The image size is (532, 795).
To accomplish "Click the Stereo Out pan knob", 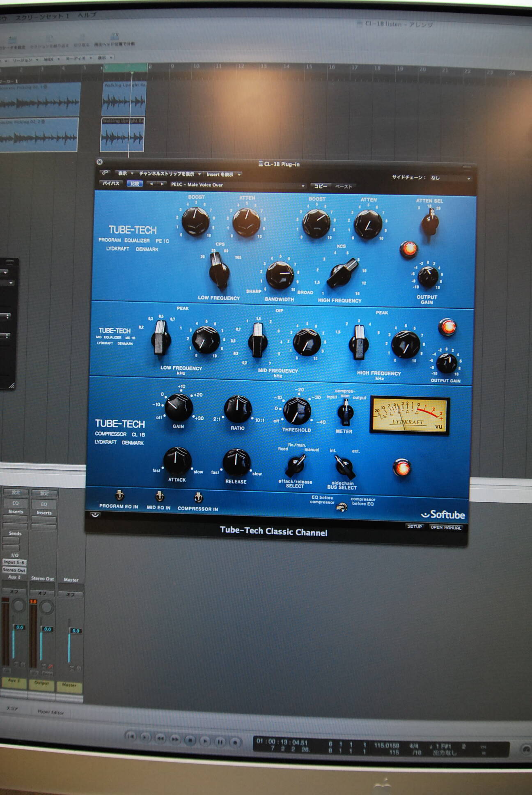I will click(47, 607).
